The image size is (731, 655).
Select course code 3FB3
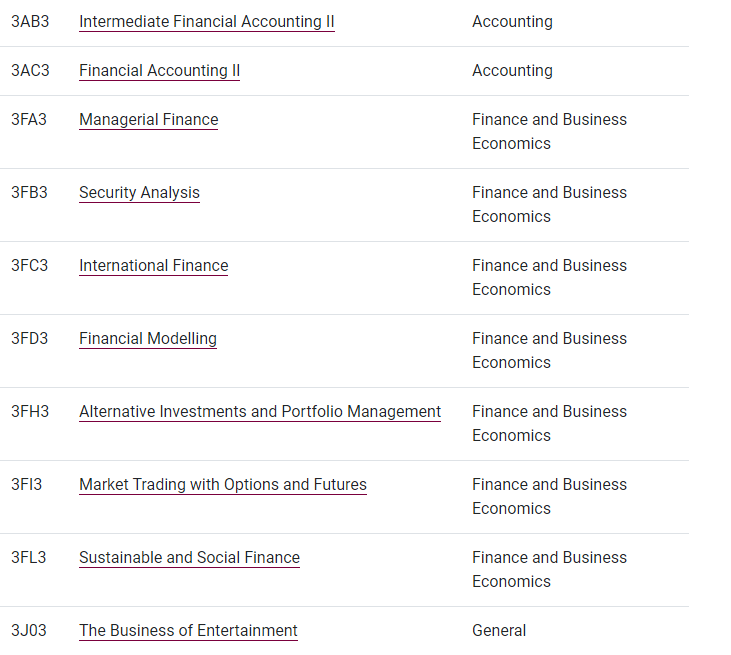[x=29, y=193]
